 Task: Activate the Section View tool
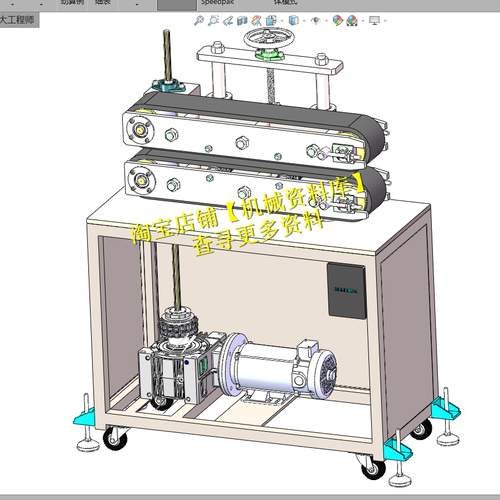point(242,21)
